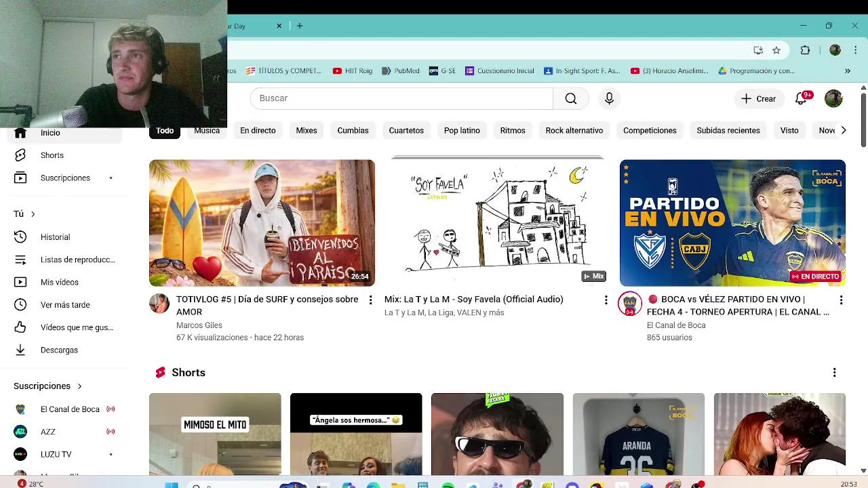Open Vídeos que me gustan

64,327
